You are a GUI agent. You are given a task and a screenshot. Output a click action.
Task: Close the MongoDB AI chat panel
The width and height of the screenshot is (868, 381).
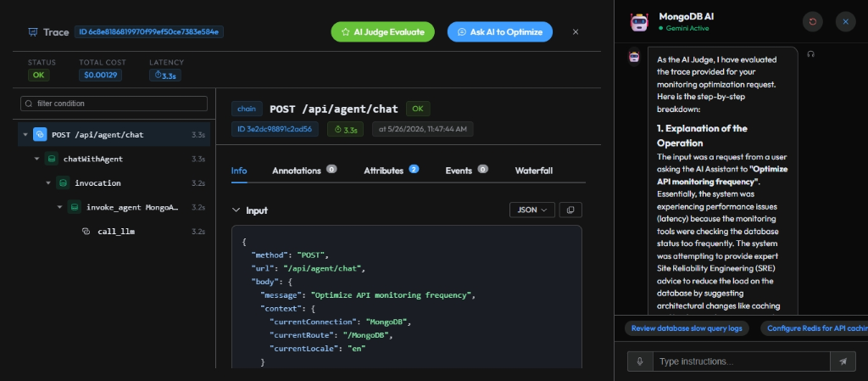pos(845,21)
